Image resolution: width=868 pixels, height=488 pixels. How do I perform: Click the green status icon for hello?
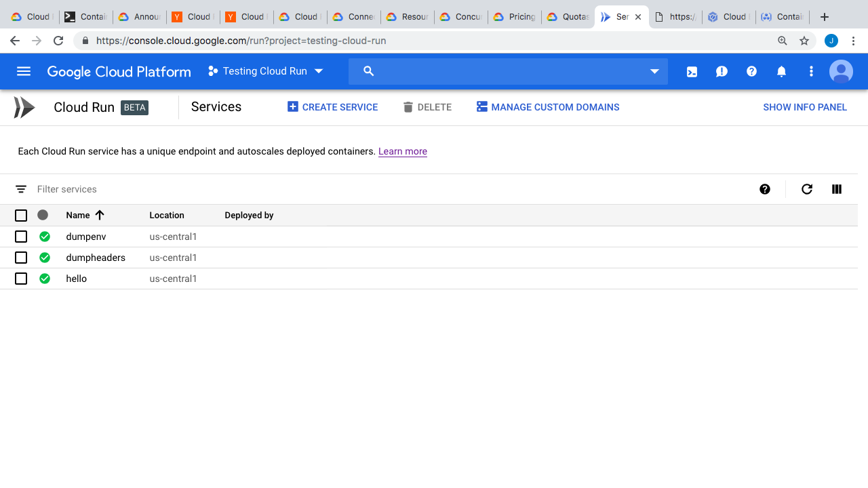45,279
